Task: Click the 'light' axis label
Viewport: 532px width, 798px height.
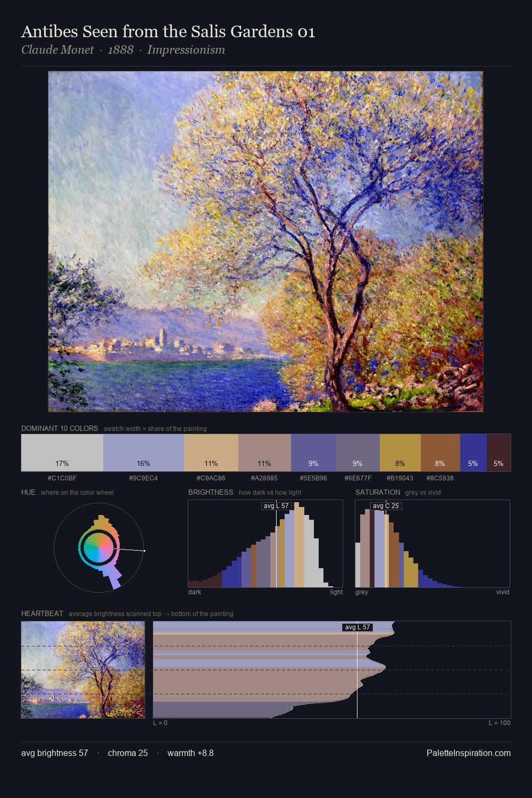Action: pos(336,592)
